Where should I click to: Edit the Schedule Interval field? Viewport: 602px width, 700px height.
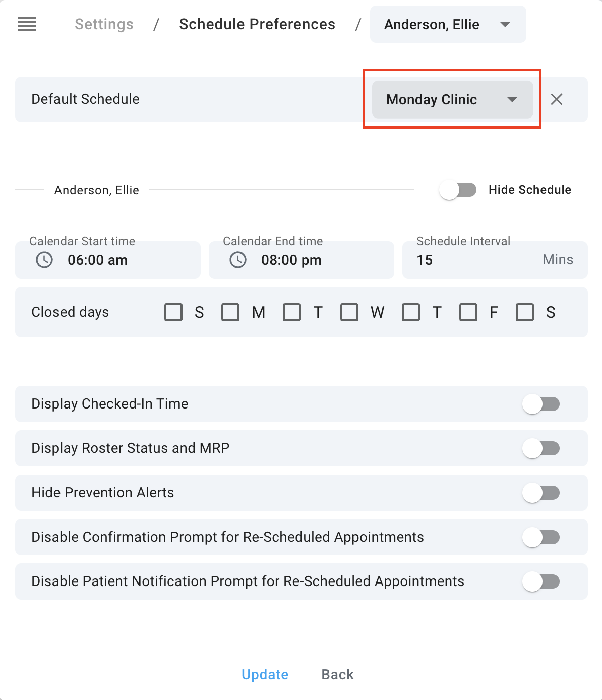pyautogui.click(x=495, y=260)
